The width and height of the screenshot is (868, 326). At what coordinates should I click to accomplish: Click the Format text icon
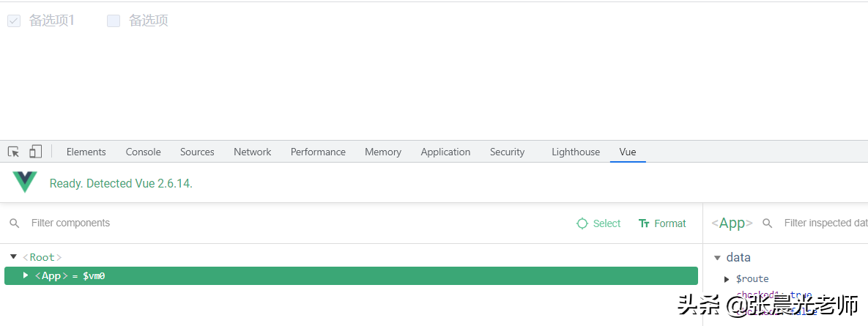(644, 223)
